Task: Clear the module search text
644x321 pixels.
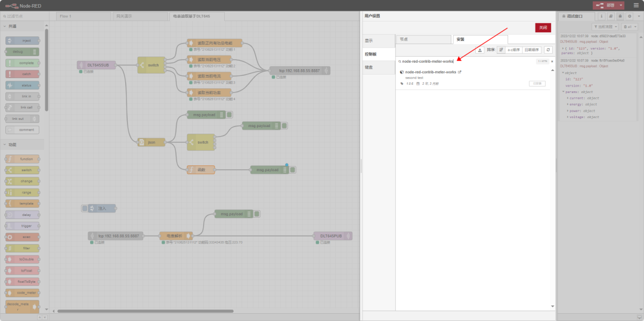Action: tap(552, 61)
